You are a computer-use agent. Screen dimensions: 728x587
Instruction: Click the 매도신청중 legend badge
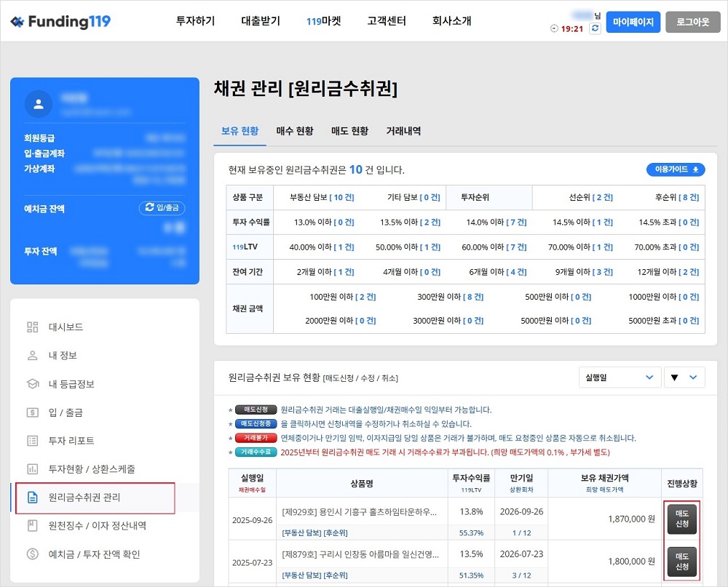(256, 423)
